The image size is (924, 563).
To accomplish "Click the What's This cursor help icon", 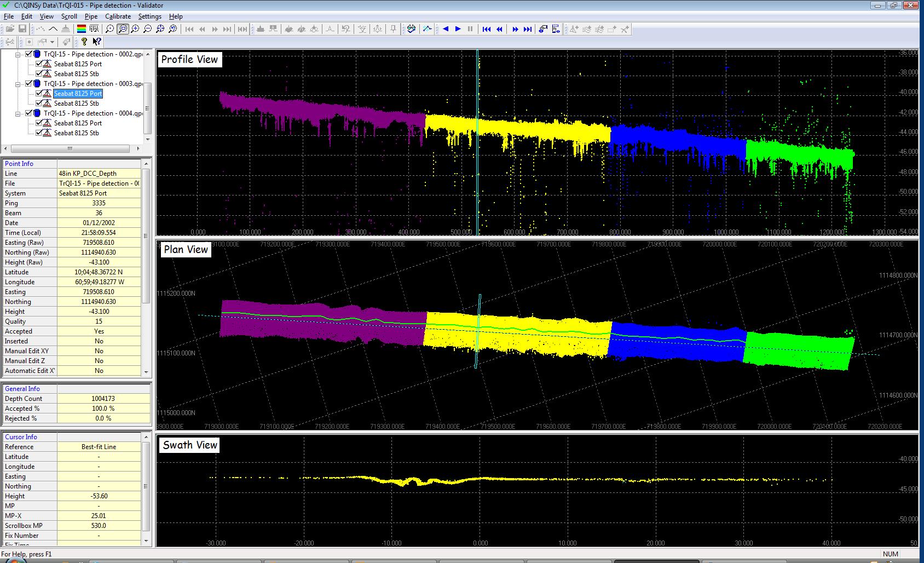I will click(97, 42).
